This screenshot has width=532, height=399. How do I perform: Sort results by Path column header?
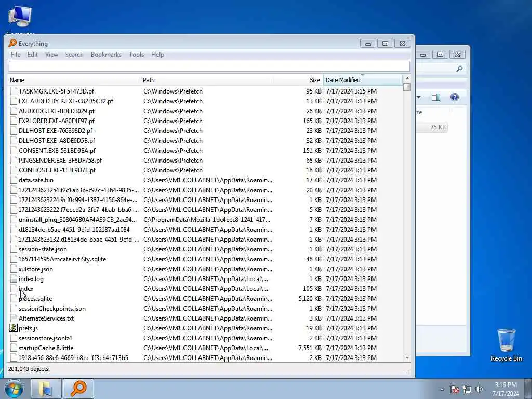click(x=206, y=80)
